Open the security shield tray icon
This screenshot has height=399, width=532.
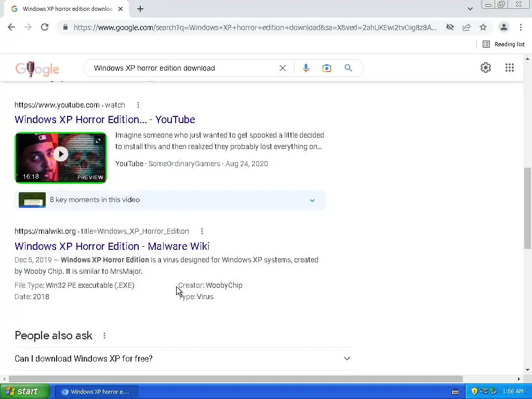tap(474, 392)
